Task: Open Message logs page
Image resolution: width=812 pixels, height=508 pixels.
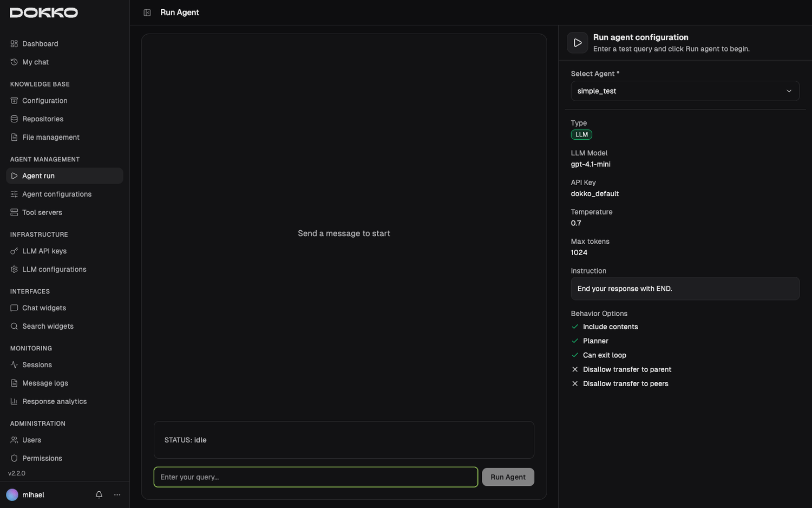Action: [64, 383]
